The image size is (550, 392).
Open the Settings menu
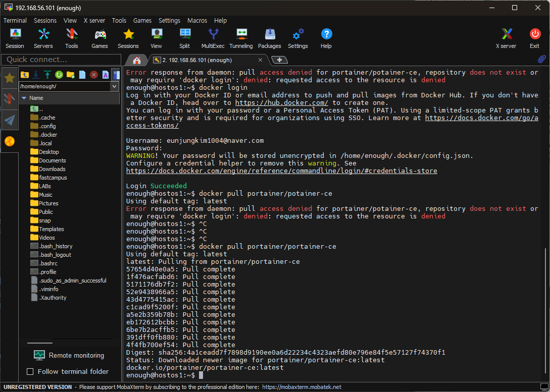[x=169, y=20]
